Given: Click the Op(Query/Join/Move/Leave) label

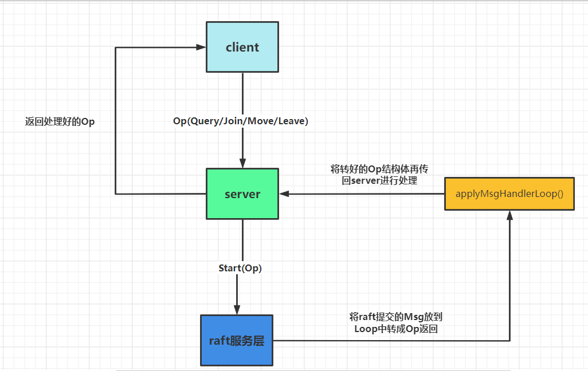Looking at the screenshot, I should click(240, 121).
